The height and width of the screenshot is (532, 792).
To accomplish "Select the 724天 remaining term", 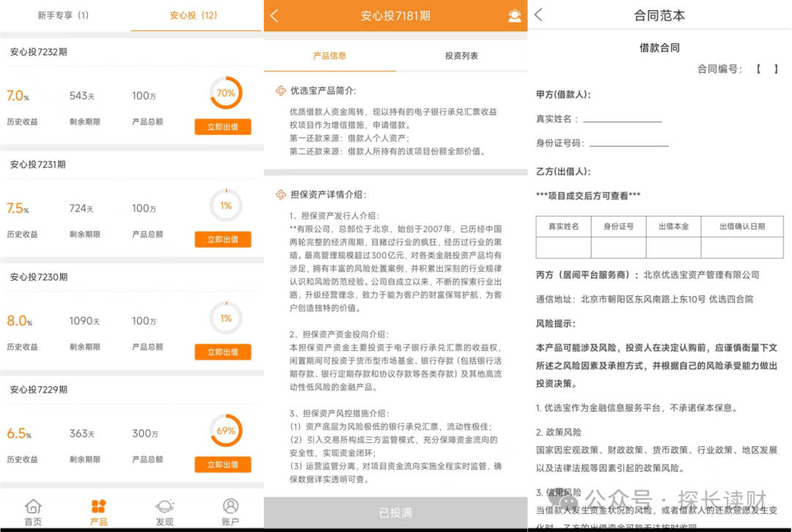I will 81,208.
